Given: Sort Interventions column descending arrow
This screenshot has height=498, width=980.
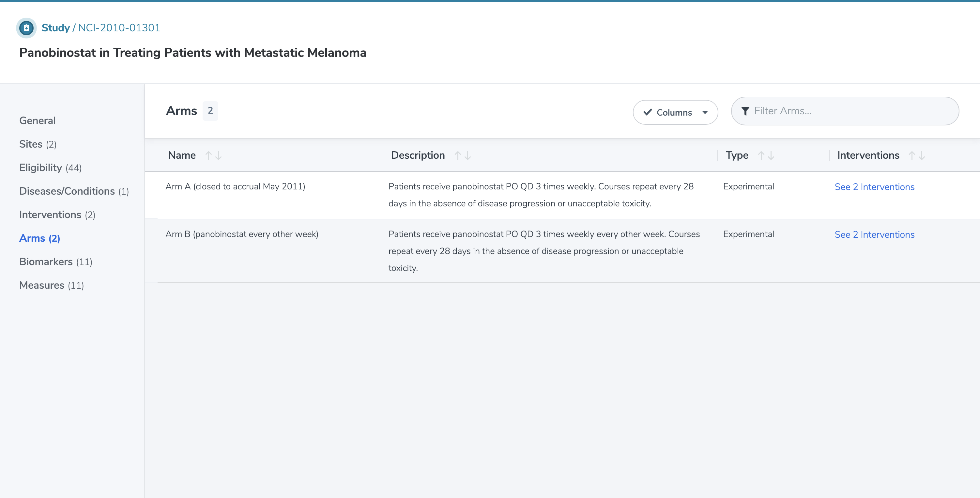Looking at the screenshot, I should pyautogui.click(x=922, y=155).
